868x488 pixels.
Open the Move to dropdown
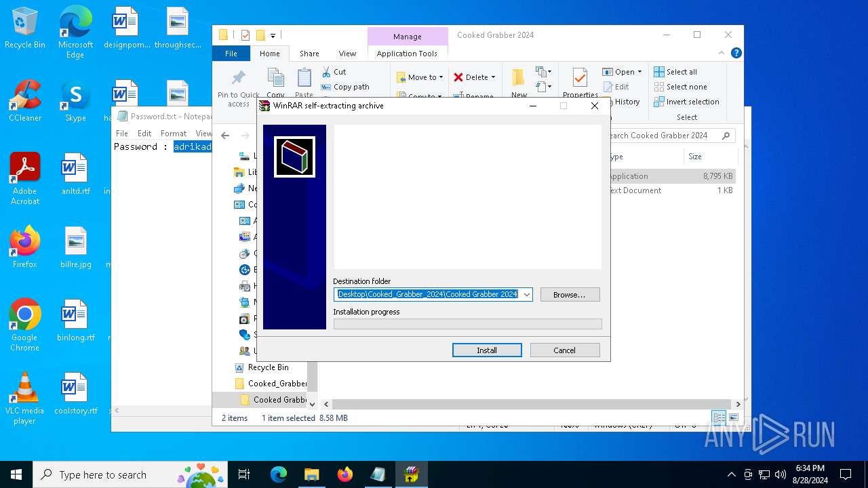point(420,77)
